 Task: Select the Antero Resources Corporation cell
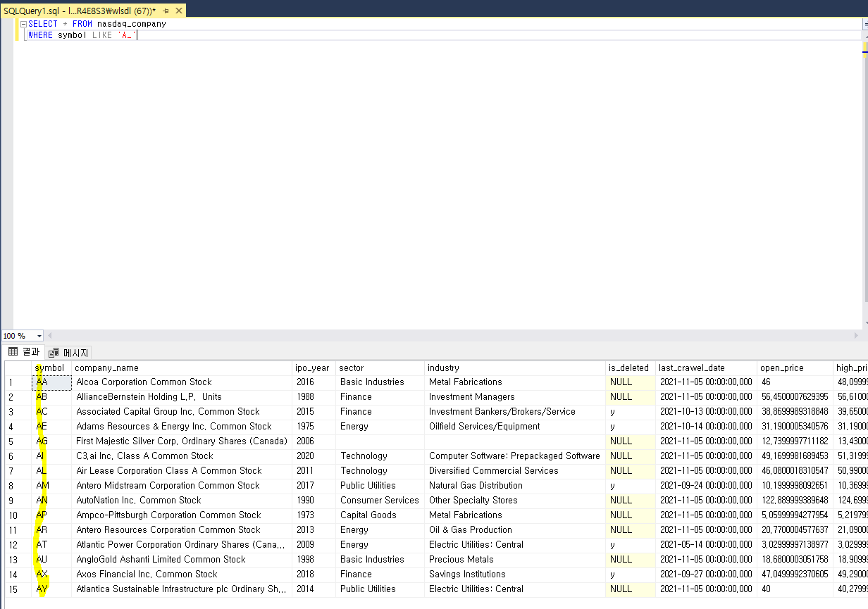point(182,530)
